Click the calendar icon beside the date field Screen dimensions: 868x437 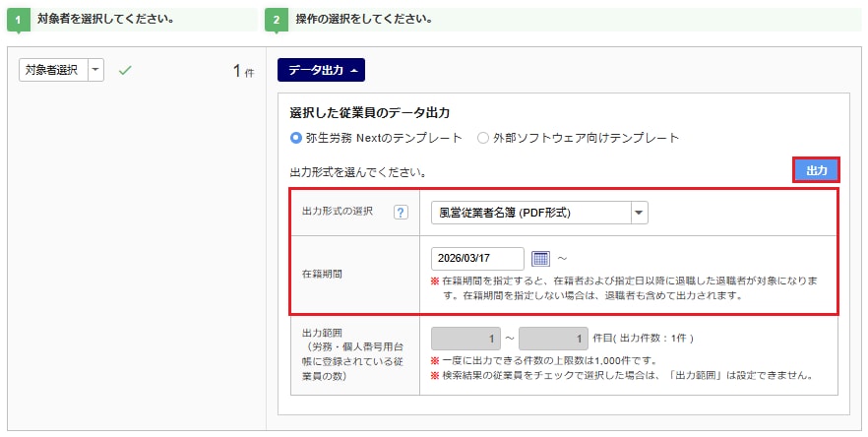pyautogui.click(x=540, y=259)
